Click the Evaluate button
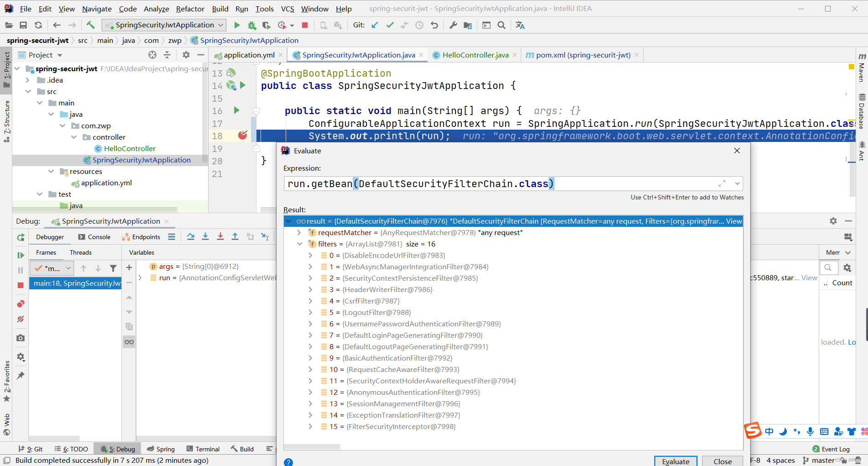Image resolution: width=868 pixels, height=466 pixels. click(675, 461)
